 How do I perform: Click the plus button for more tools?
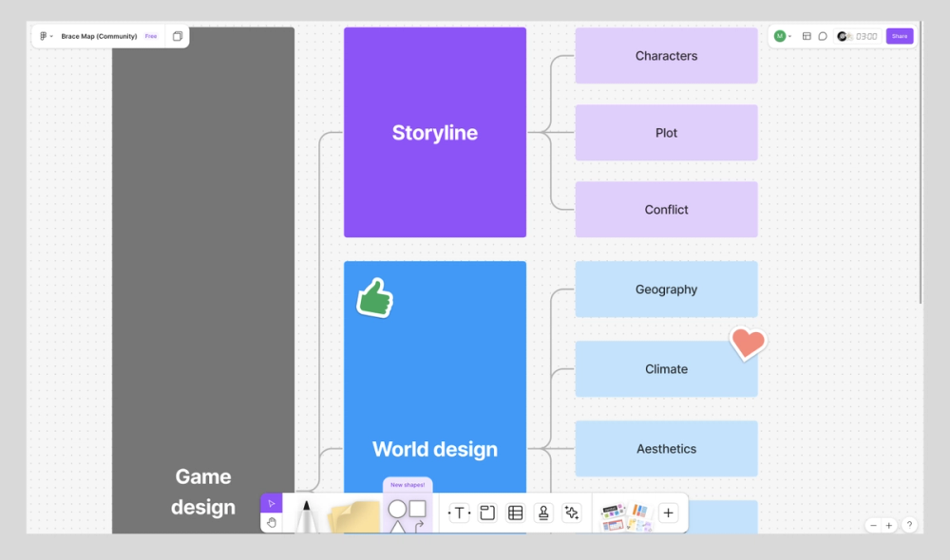pyautogui.click(x=669, y=513)
